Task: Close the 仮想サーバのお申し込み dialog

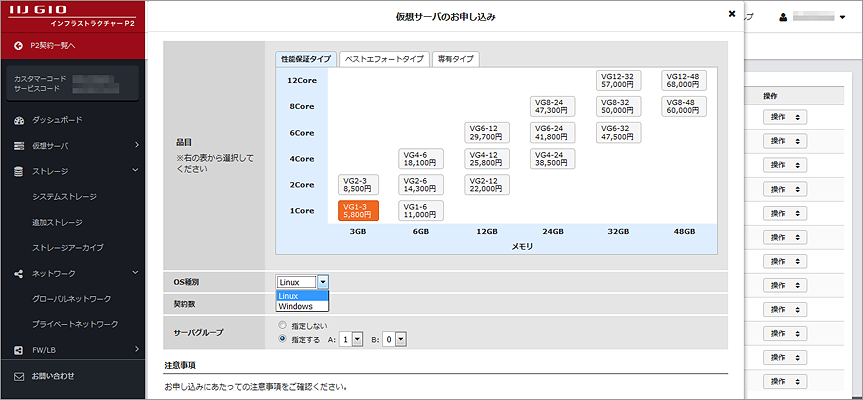Action: pos(731,16)
